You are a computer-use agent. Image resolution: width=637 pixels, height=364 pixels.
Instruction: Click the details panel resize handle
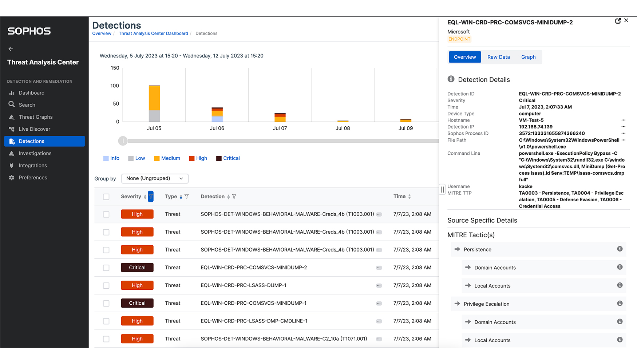[x=442, y=189]
